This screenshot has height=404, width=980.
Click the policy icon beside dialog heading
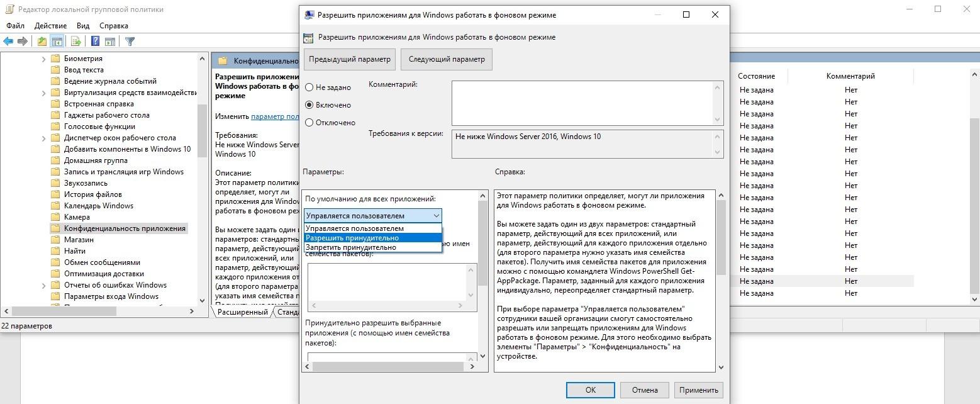308,37
